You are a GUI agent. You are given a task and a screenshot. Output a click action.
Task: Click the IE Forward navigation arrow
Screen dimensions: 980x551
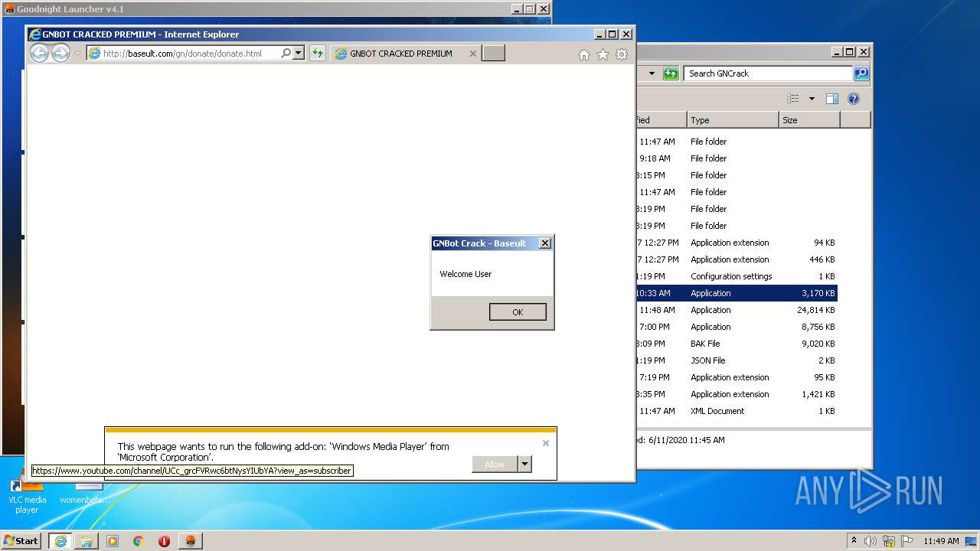click(60, 54)
